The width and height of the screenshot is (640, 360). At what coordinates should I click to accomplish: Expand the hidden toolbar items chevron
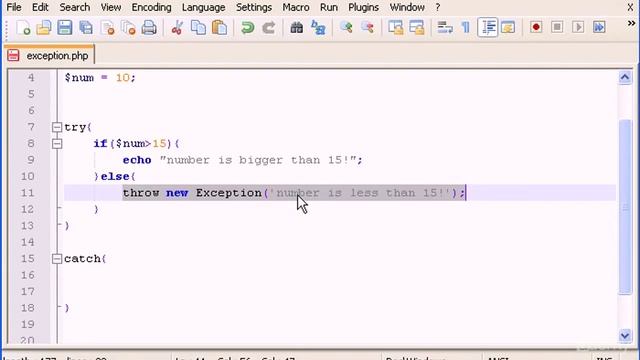point(631,24)
